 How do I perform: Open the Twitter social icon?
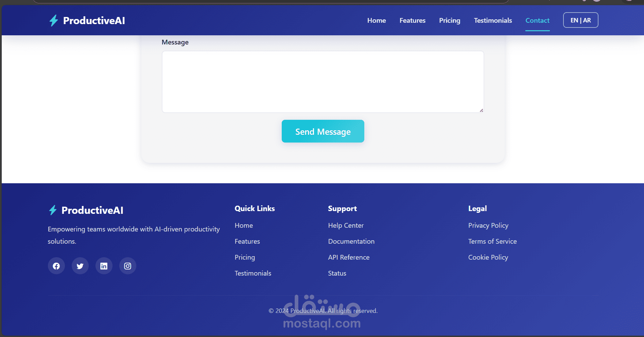pyautogui.click(x=80, y=266)
